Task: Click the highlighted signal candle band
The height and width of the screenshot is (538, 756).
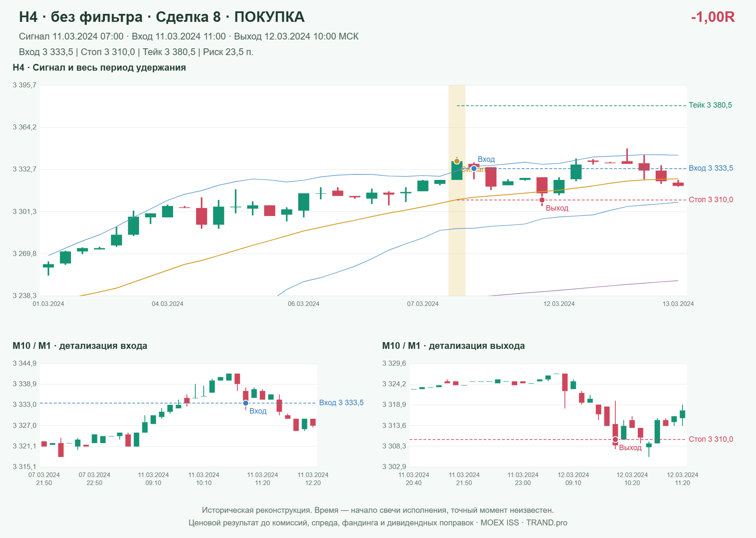Action: [x=457, y=191]
